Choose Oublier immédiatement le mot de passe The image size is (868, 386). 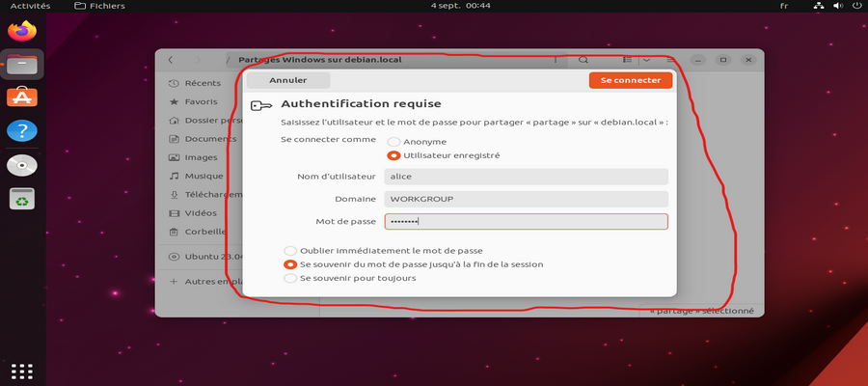[x=290, y=251]
